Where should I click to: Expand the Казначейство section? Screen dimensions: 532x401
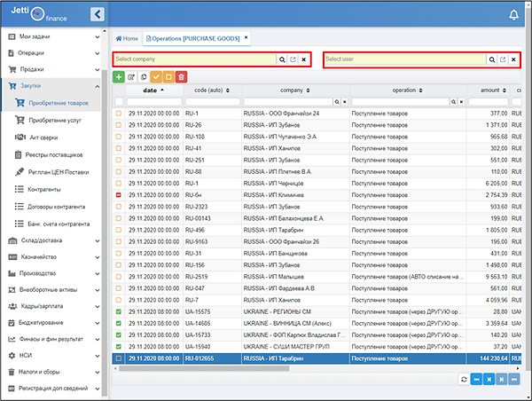(54, 256)
